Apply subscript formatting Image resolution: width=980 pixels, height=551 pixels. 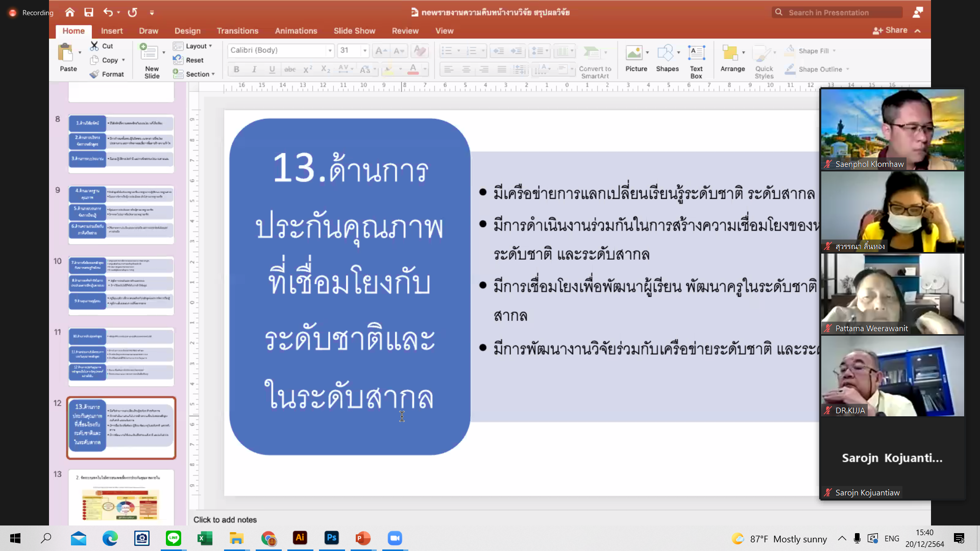point(326,69)
